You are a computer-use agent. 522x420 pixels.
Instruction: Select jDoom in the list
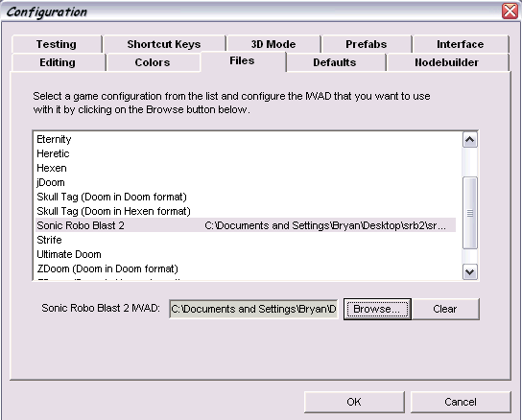tap(246, 182)
